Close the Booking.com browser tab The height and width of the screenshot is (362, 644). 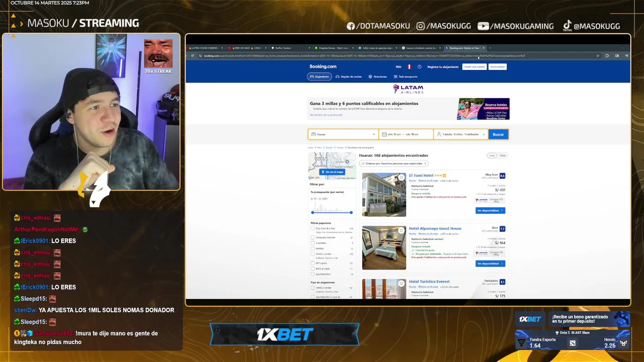484,48
